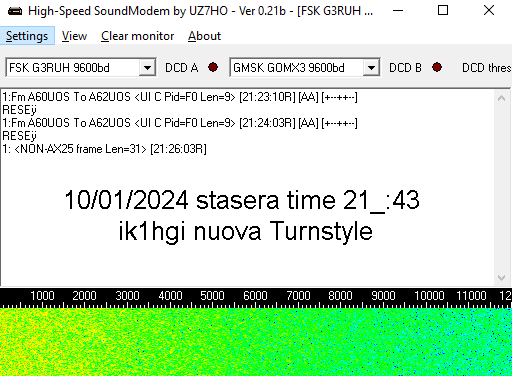Maximize the SoundModem window
Image resolution: width=512 pixels, height=376 pixels.
click(x=443, y=11)
